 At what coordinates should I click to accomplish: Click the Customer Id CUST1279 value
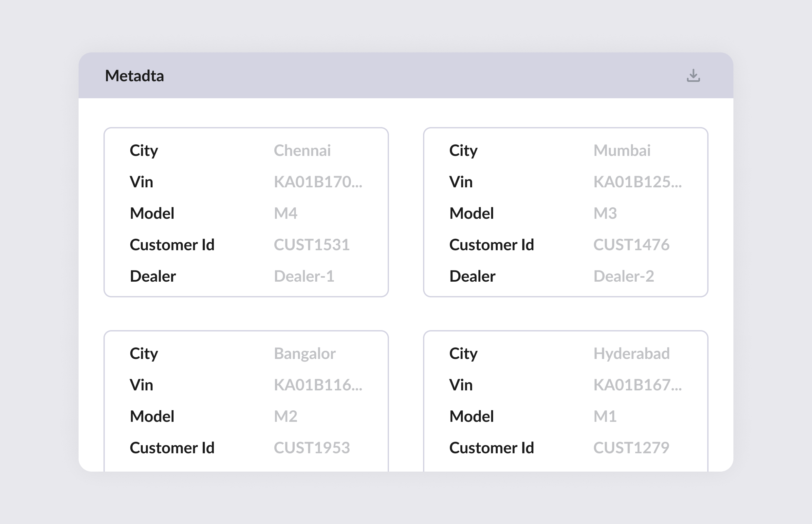coord(631,447)
